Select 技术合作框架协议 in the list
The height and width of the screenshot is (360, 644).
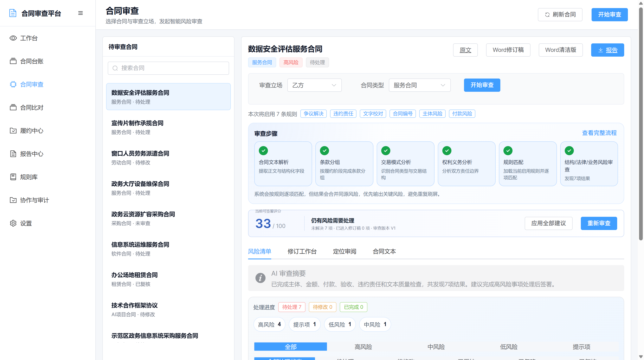tap(168, 309)
